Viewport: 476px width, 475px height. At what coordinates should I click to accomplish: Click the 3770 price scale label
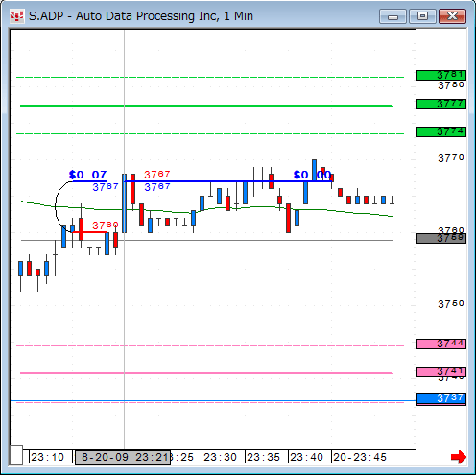451,158
